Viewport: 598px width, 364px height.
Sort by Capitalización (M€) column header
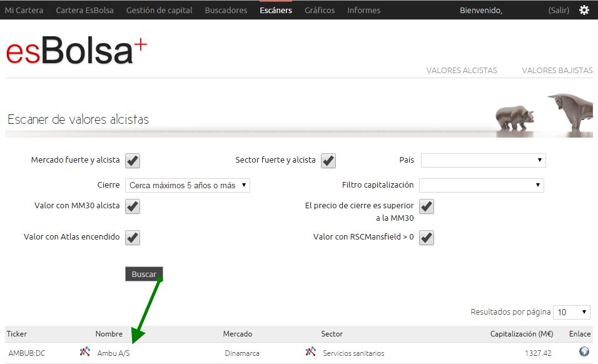point(522,334)
